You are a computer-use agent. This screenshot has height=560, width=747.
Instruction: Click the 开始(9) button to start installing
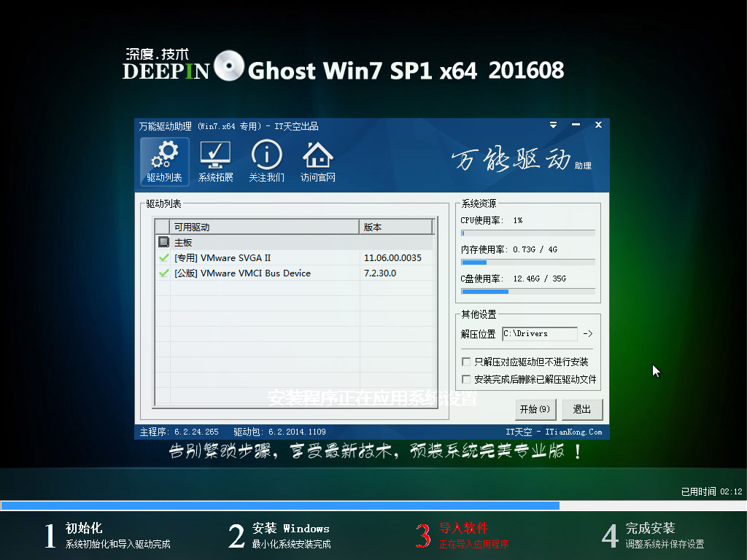pos(535,409)
